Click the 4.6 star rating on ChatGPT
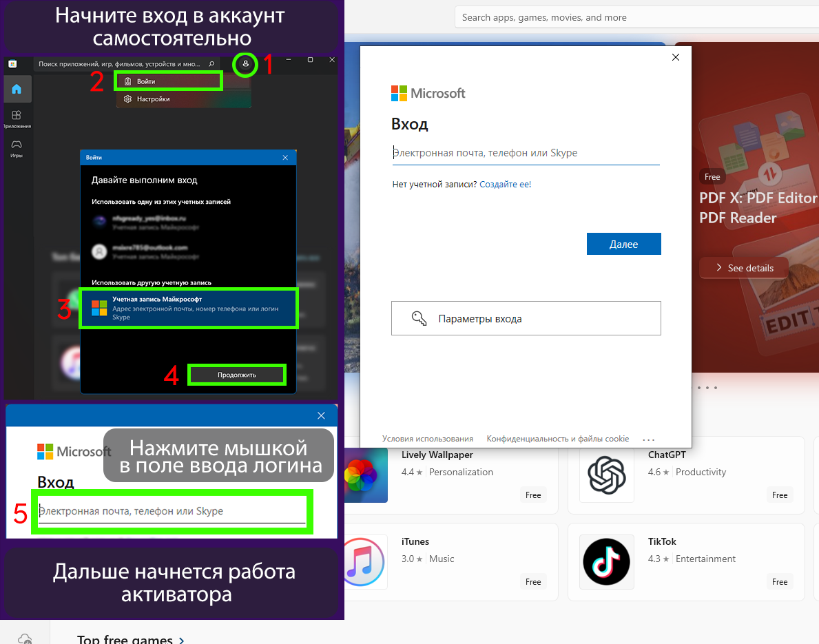819x644 pixels. click(x=658, y=472)
